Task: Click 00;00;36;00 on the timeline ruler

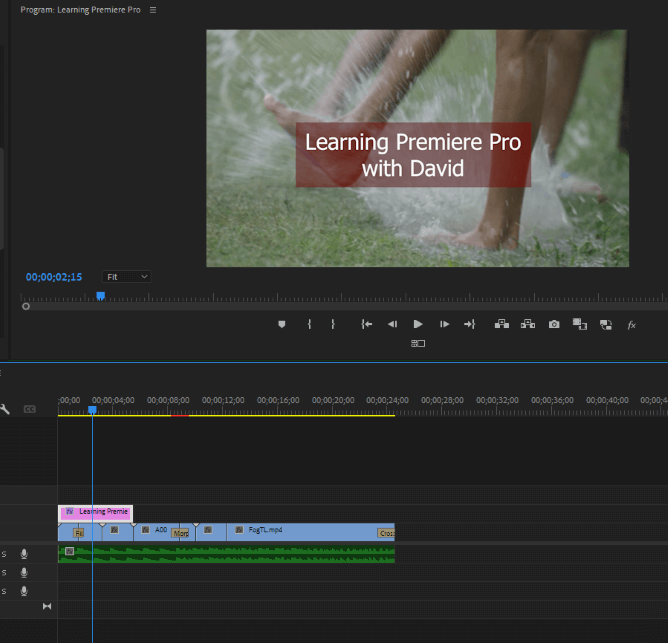Action: pos(552,400)
